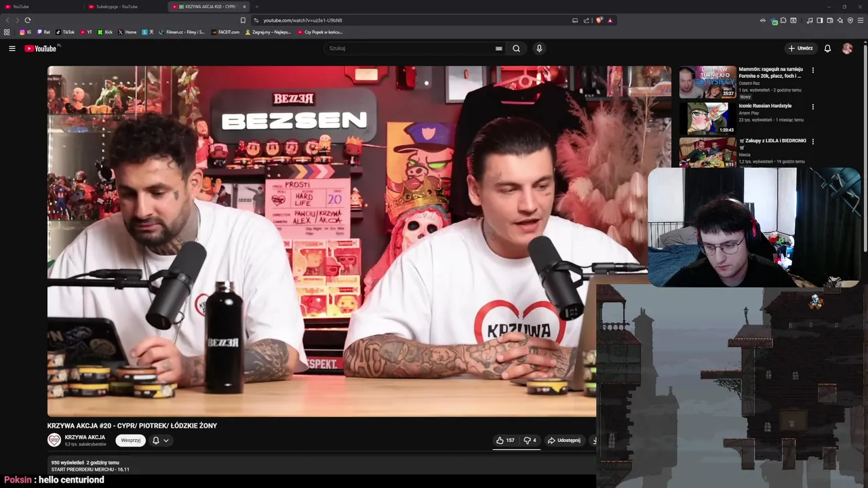This screenshot has height=488, width=868.
Task: Open the Mamm0n ragequit video thumbnail
Action: pos(707,82)
